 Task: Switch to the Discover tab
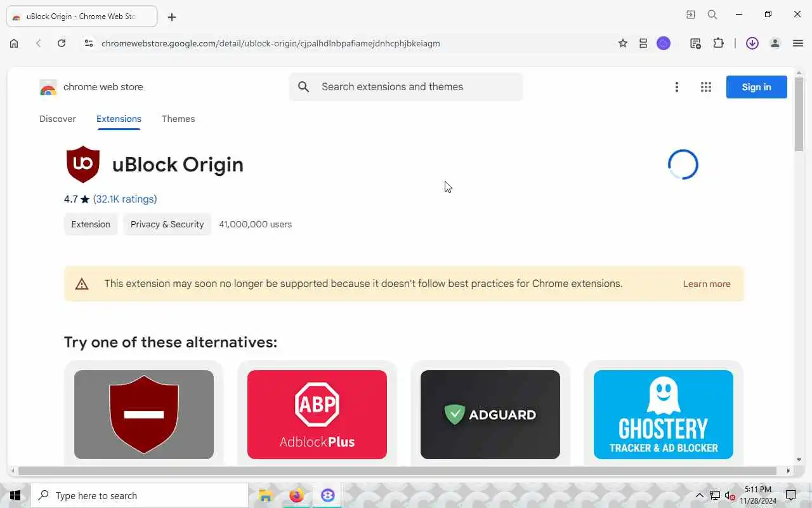click(x=58, y=119)
